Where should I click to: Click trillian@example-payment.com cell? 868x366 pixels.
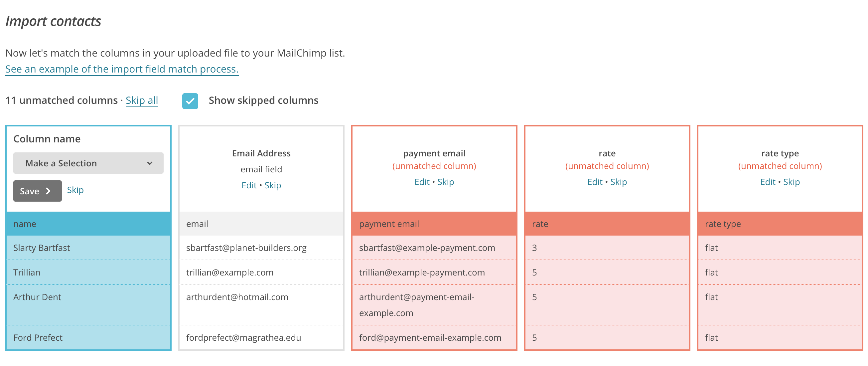click(434, 272)
